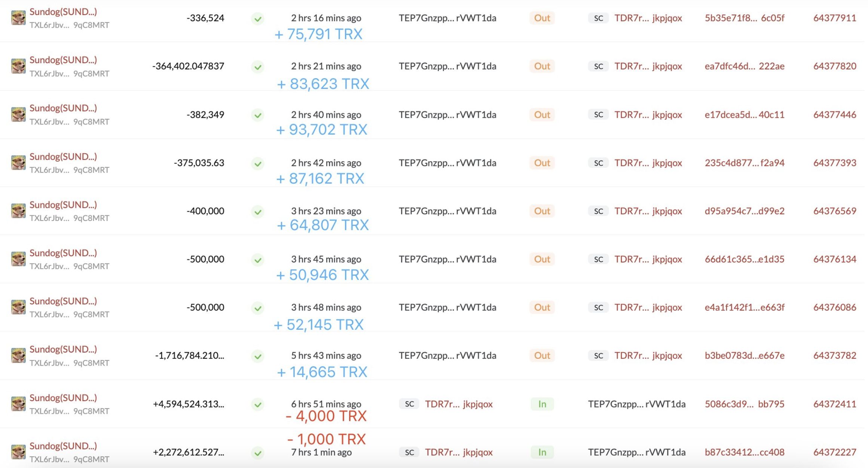Open transaction hash 66d61c365...e1d35
This screenshot has width=868, height=468.
[744, 259]
